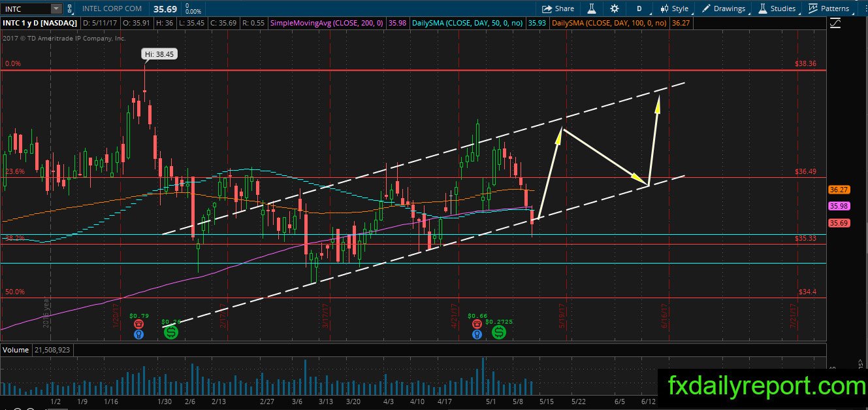Click the 36.27 orange price axis tag
The height and width of the screenshot is (410, 868).
[838, 190]
